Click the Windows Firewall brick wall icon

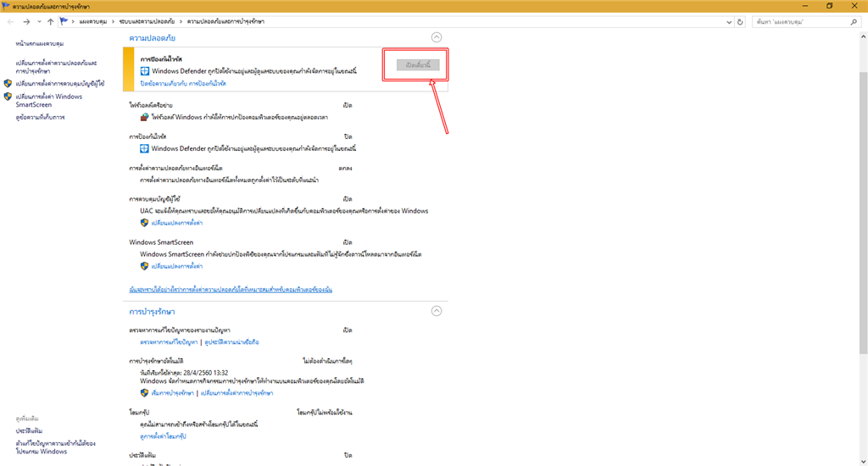coord(144,117)
